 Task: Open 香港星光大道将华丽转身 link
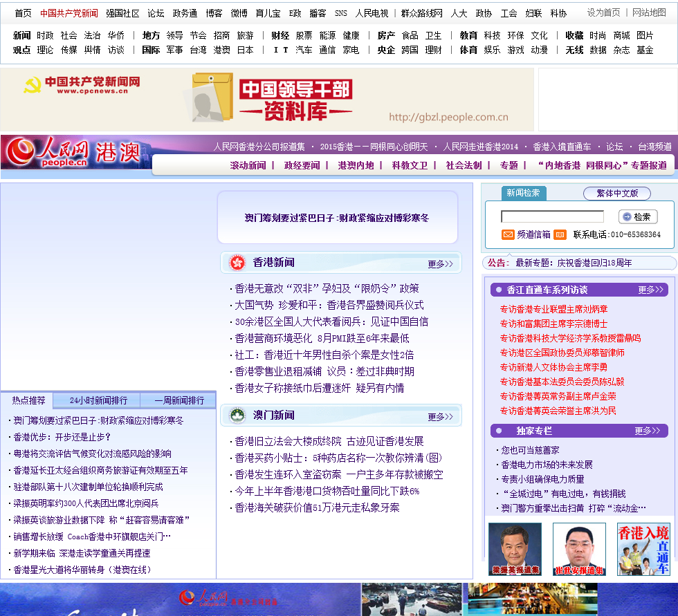[x=82, y=570]
